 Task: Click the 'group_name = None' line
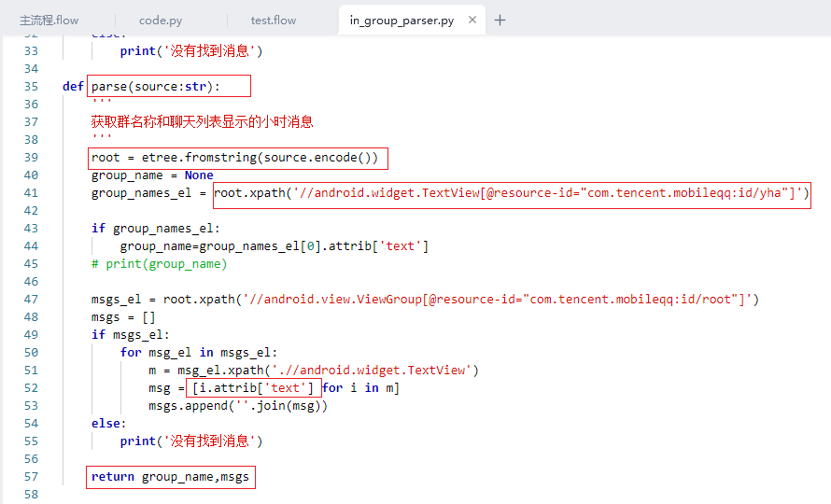(x=152, y=175)
